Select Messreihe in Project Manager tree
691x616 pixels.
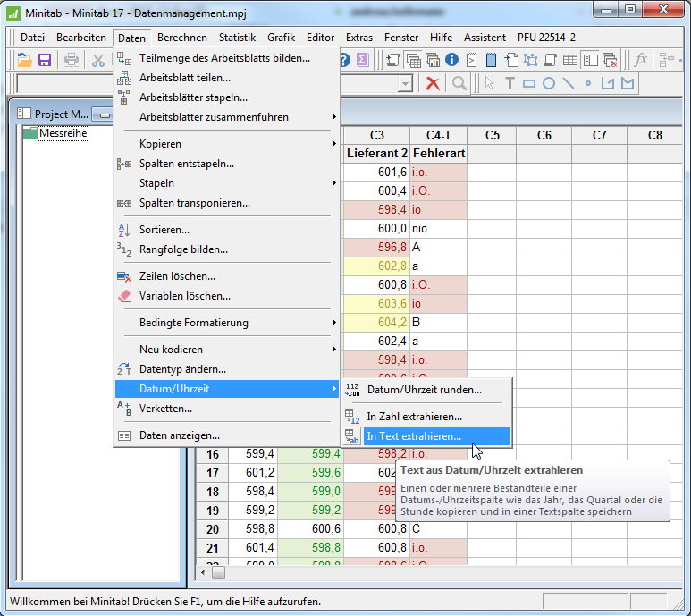[63, 133]
